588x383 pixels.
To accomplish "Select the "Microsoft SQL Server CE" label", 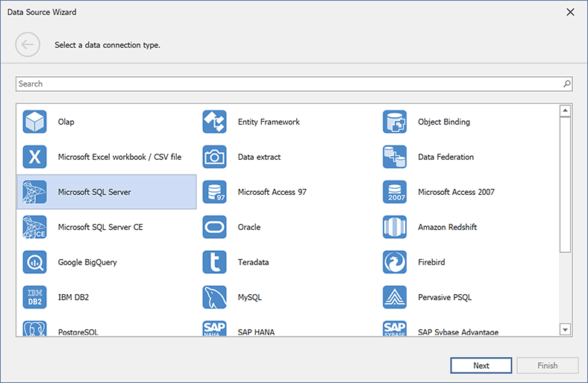I will point(100,227).
